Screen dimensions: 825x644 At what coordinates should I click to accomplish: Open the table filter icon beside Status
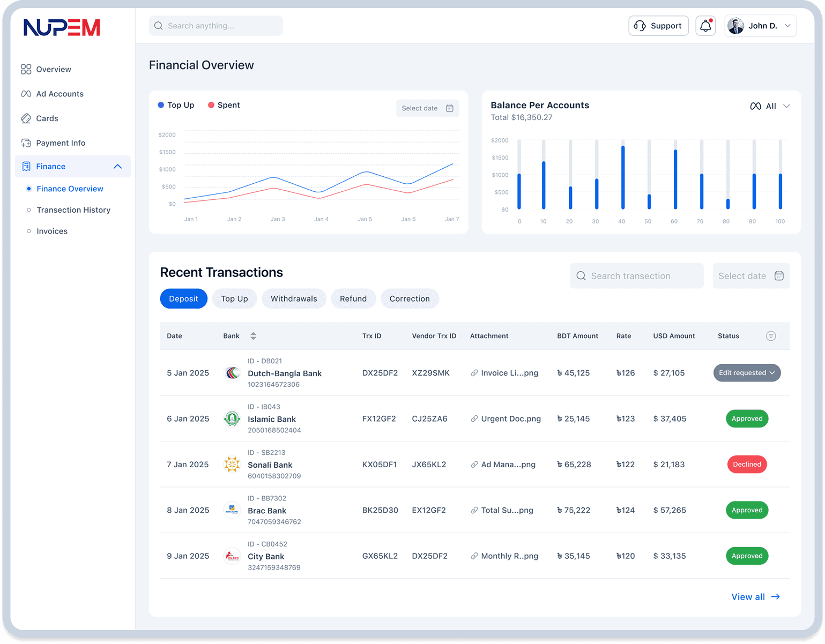point(770,336)
